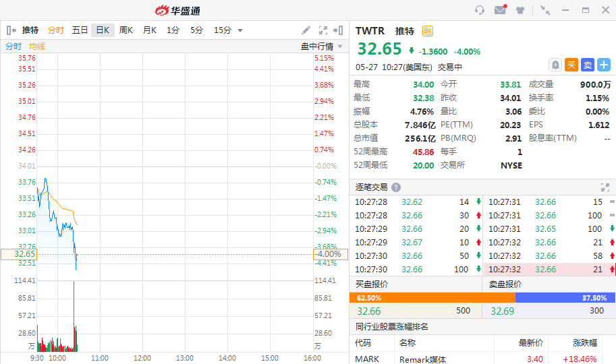Open customer service headset icon
Screen dimensions: 616x364
480,10
